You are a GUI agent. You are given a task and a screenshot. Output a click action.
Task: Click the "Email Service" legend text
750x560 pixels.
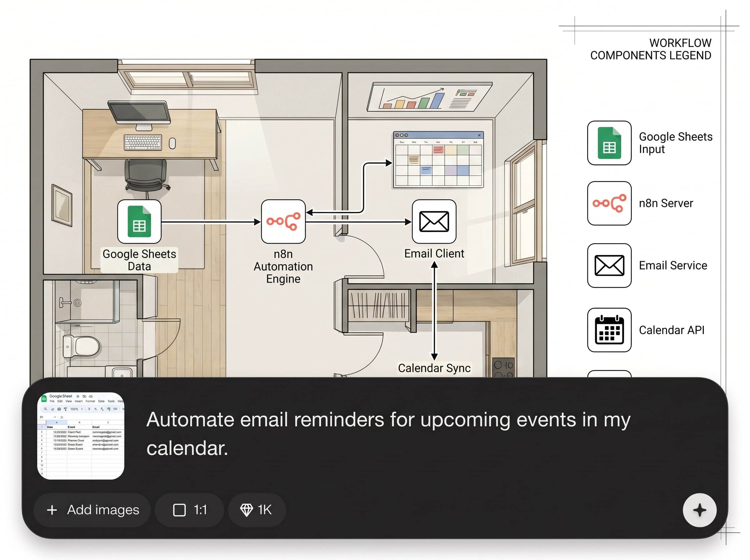tap(673, 265)
